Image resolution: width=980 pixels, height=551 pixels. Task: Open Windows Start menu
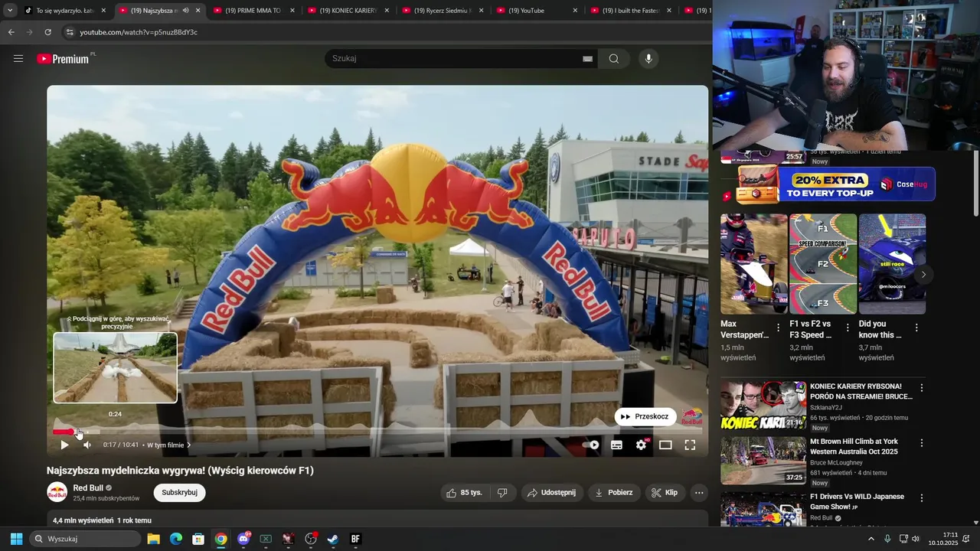click(x=16, y=539)
